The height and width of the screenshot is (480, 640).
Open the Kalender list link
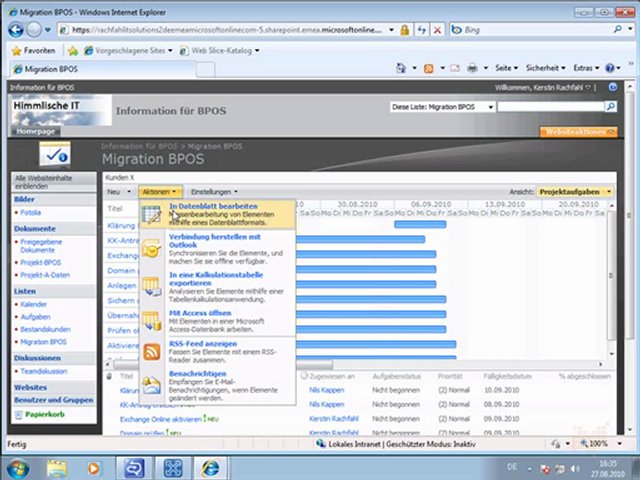[34, 304]
